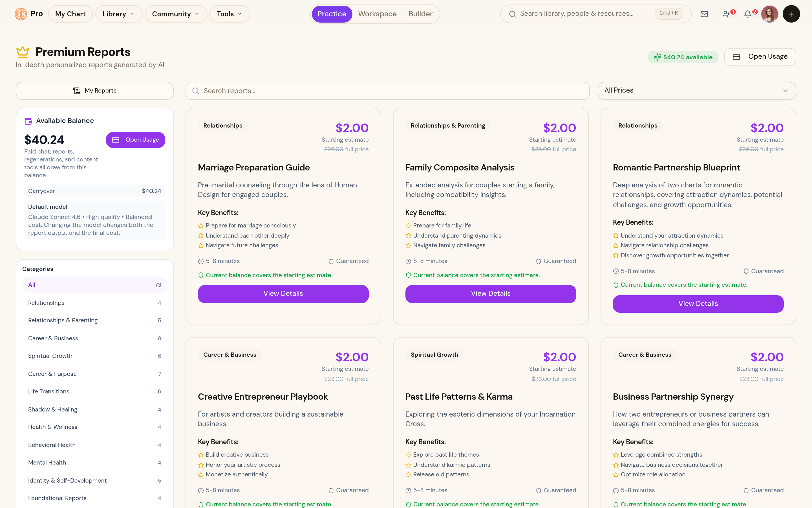Click the $40.24 available badge
This screenshot has height=508, width=812.
coord(683,57)
